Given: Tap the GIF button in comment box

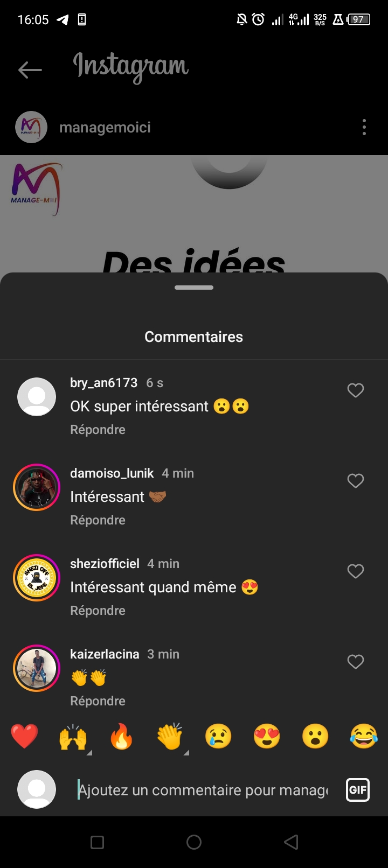Looking at the screenshot, I should click(358, 790).
